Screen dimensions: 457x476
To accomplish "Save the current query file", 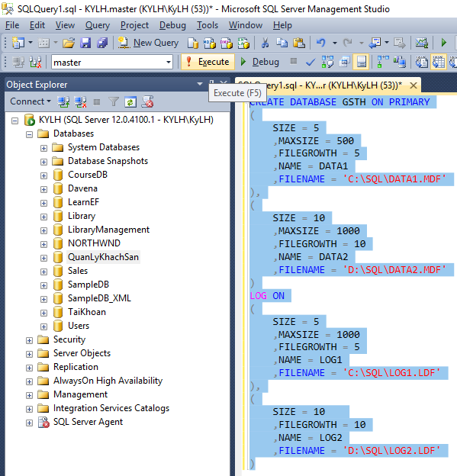I will [85, 43].
